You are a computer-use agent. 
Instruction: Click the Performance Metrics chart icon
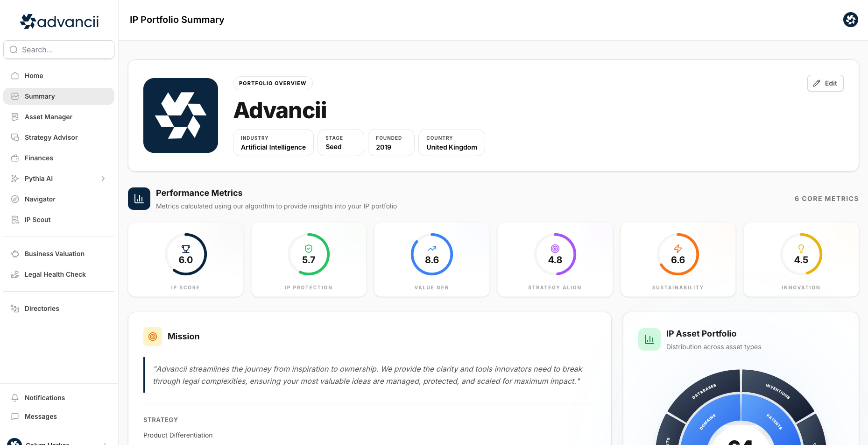click(x=139, y=198)
